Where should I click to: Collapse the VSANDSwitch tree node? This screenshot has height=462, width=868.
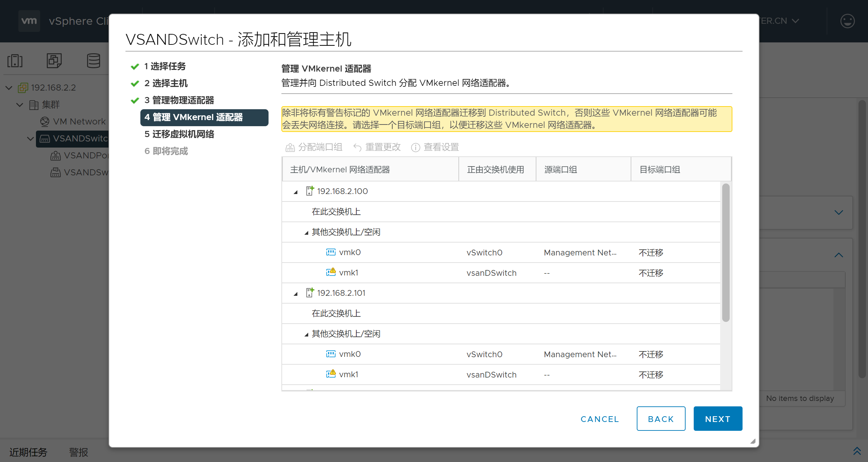click(30, 139)
